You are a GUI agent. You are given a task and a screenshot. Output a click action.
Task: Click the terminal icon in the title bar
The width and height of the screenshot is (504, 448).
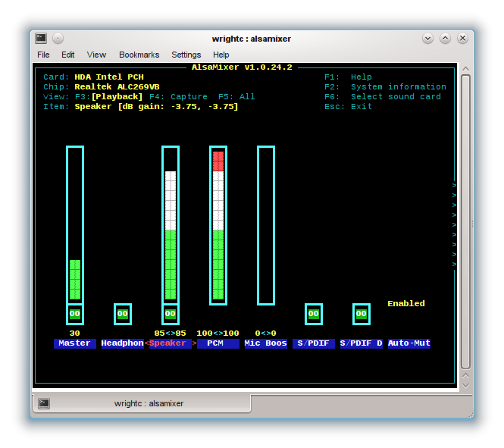click(41, 39)
